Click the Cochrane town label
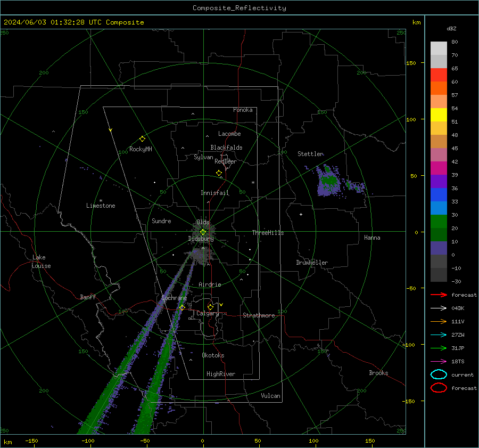 [174, 298]
